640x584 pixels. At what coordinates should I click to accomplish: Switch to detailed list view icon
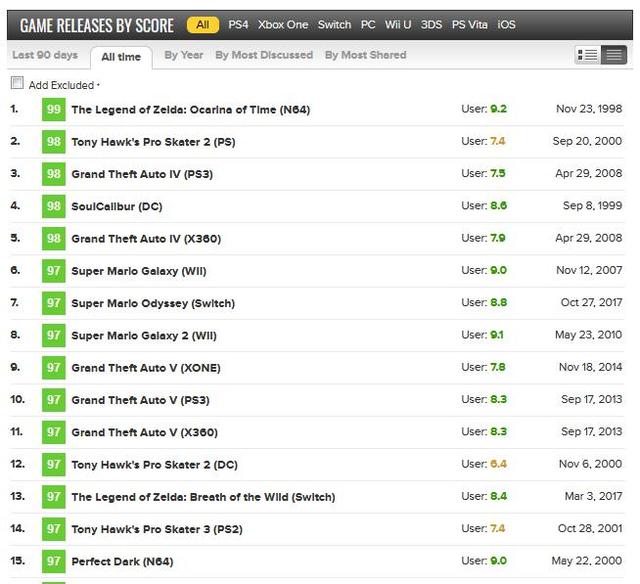click(588, 54)
